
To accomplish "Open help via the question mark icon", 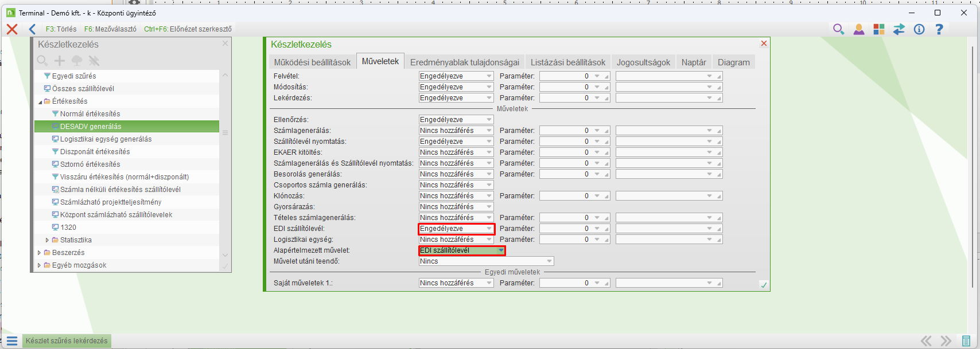I will [939, 29].
